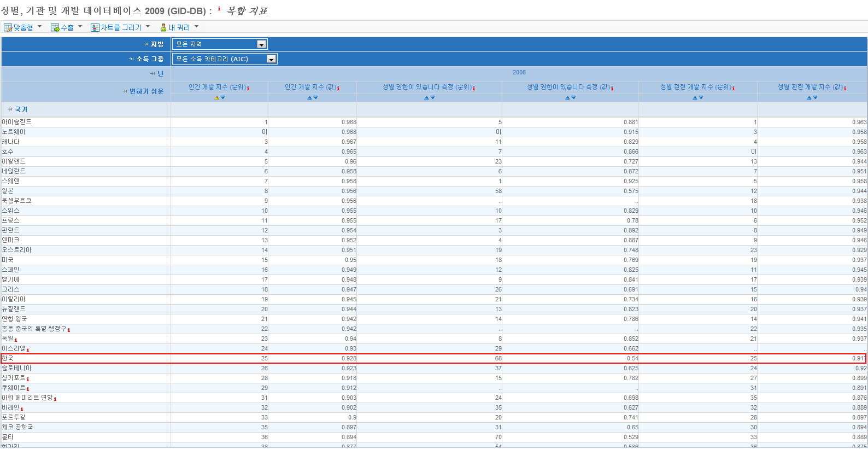The image size is (868, 449).
Task: Open info icon next to 아랍 에미리트 연방
Action: coord(55,399)
